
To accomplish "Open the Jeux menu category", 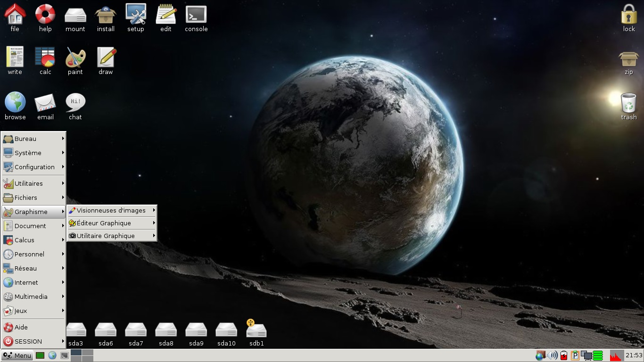I will (33, 311).
